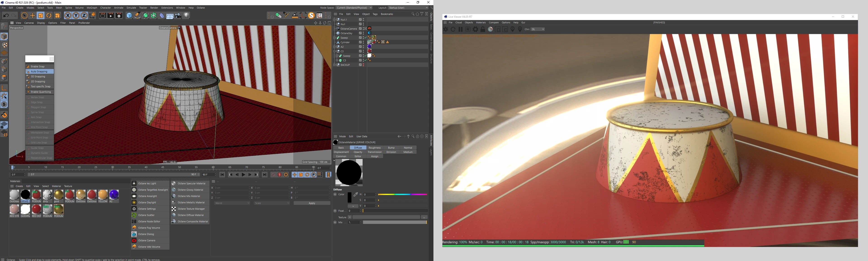Viewport: 868px width, 261px height.
Task: Toggle the Y axis lock
Action: (76, 16)
